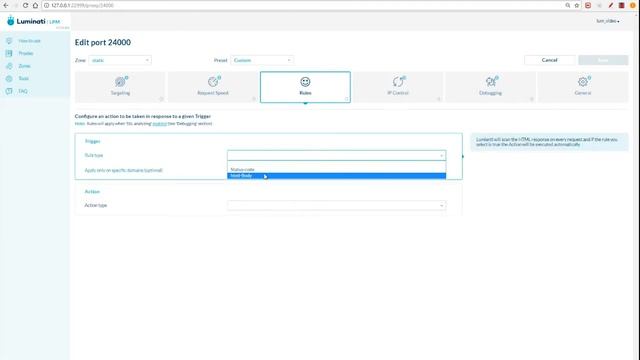Screen dimensions: 640x360
Task: Click the Proxies sidebar icon
Action: [x=9, y=53]
